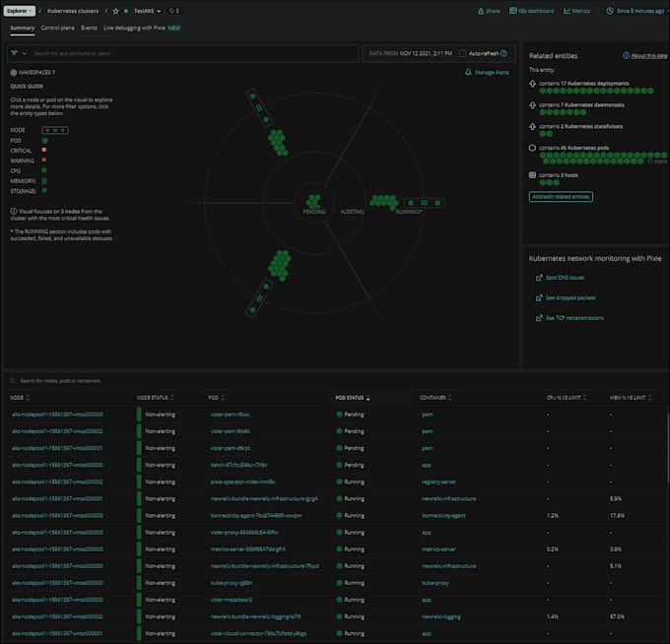Open Live debugging with Pixie tab
Viewport: 670px width, 644px height.
pyautogui.click(x=142, y=28)
